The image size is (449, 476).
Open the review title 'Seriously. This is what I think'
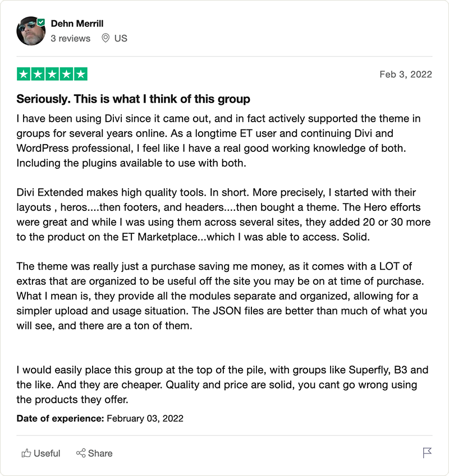134,99
